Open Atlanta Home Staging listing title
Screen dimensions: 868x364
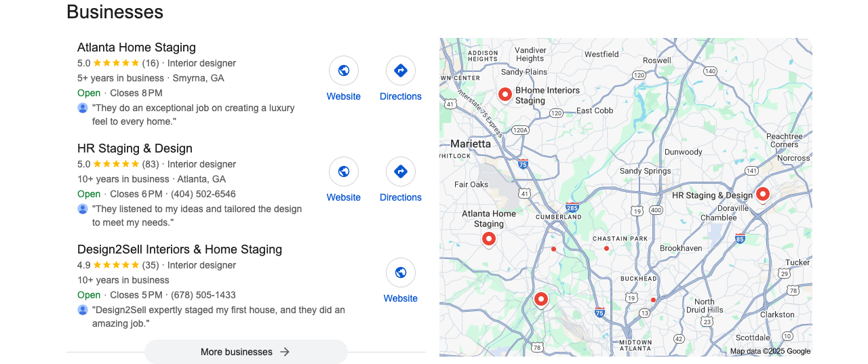[136, 47]
